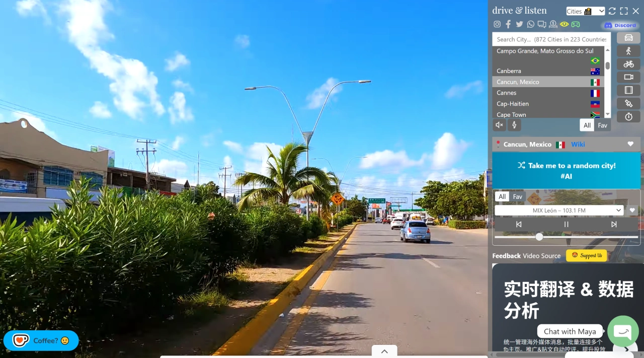Click Take me to a random city

(566, 171)
